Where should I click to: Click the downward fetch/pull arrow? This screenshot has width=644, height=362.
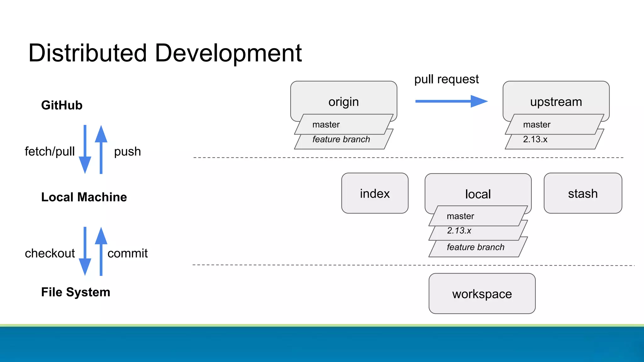(x=85, y=150)
